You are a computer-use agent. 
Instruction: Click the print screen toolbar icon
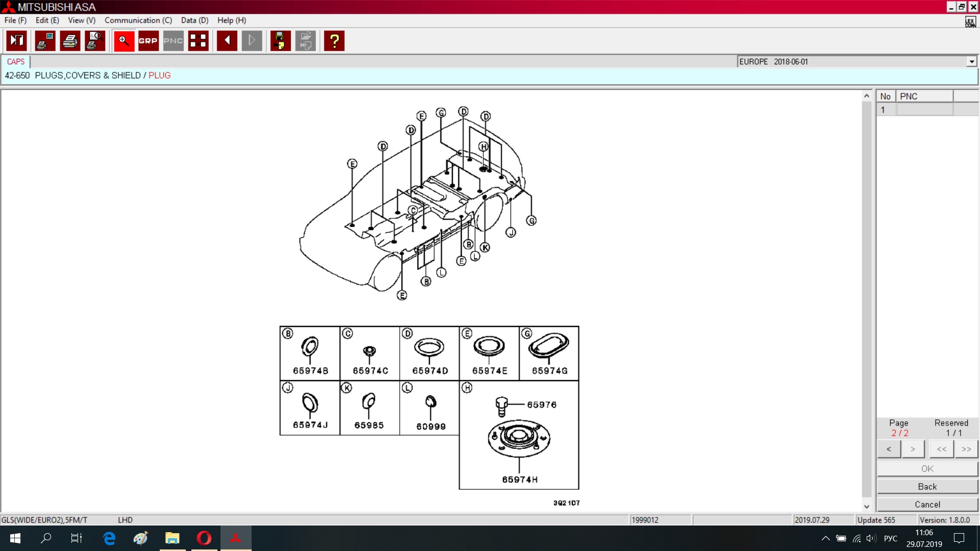45,41
